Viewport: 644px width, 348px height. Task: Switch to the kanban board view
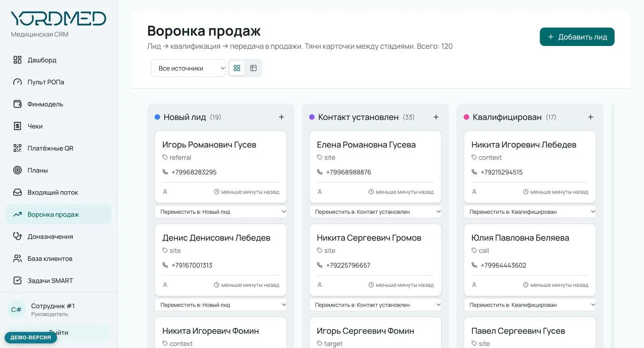coord(237,68)
